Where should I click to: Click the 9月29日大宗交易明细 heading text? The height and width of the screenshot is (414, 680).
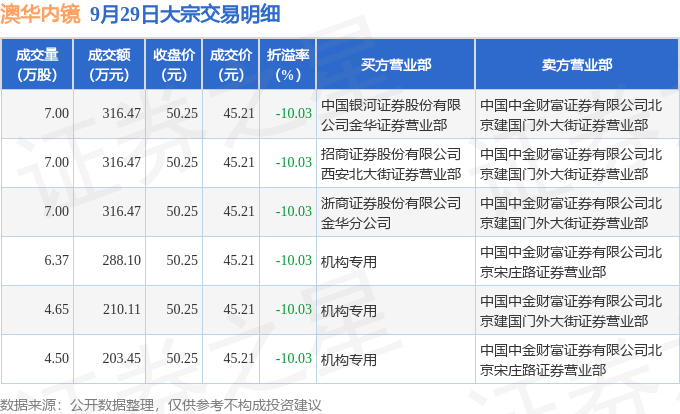point(185,14)
